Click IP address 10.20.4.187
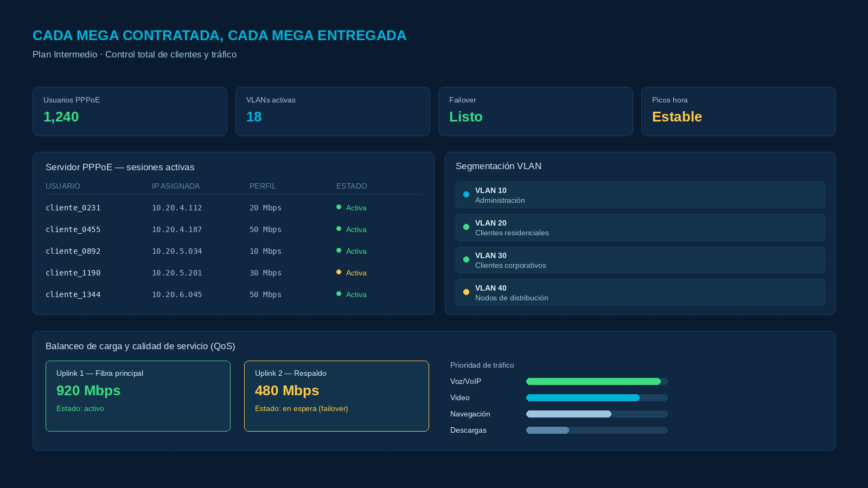 177,229
